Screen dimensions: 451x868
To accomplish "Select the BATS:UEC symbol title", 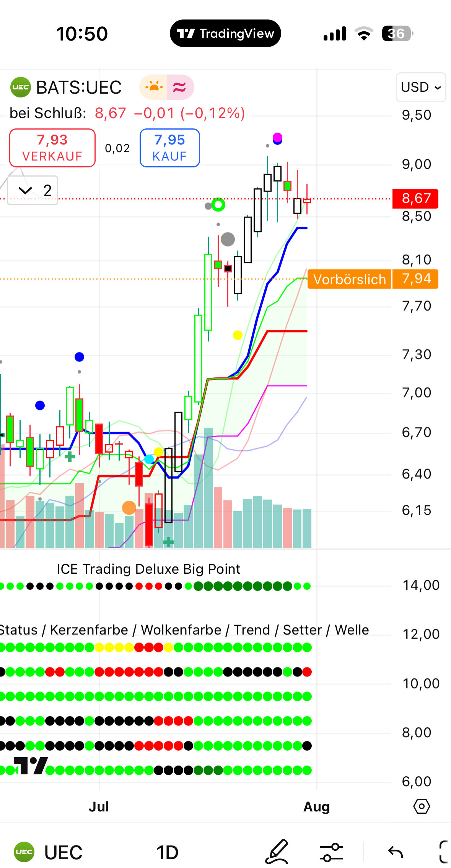I will tap(79, 87).
